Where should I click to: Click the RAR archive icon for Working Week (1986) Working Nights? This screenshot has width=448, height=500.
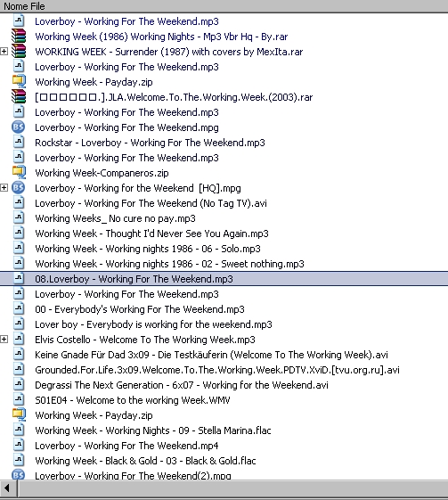pos(19,37)
